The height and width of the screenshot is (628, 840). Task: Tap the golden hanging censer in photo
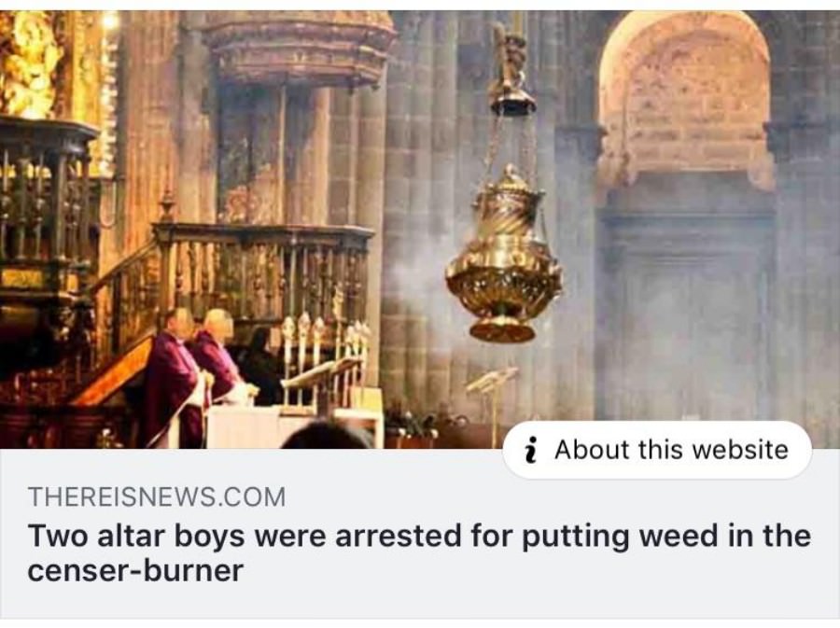[504, 256]
